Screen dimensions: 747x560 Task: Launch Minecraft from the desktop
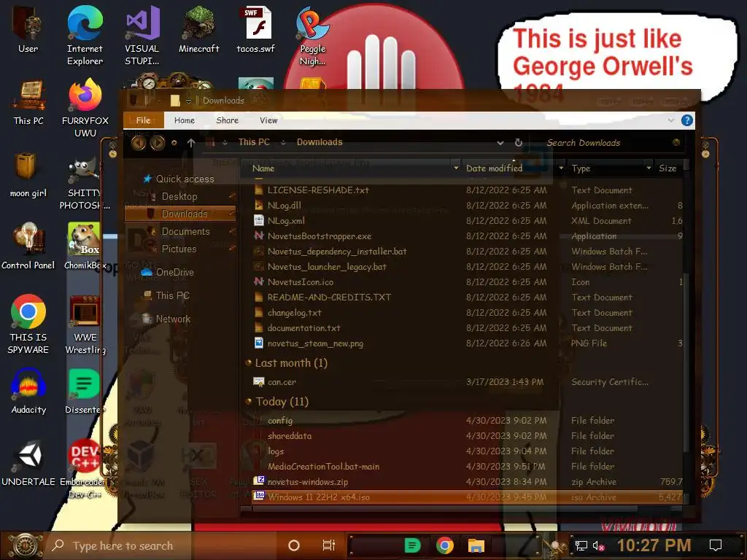point(198,28)
